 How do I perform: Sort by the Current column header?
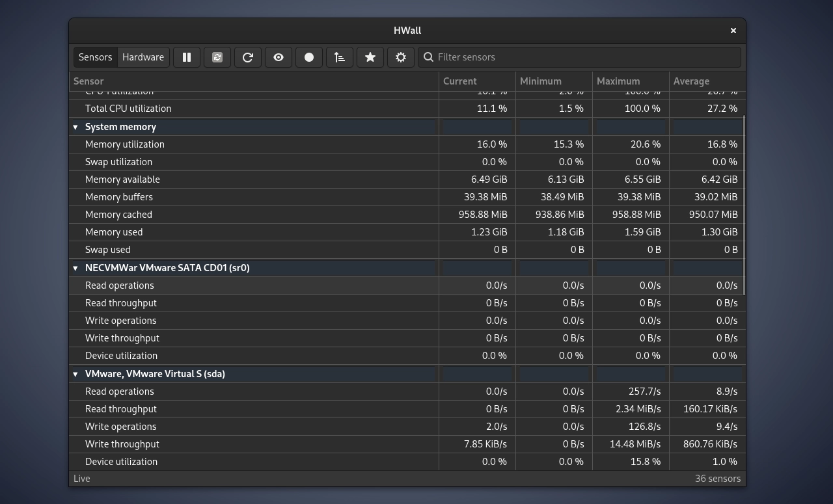pyautogui.click(x=477, y=81)
